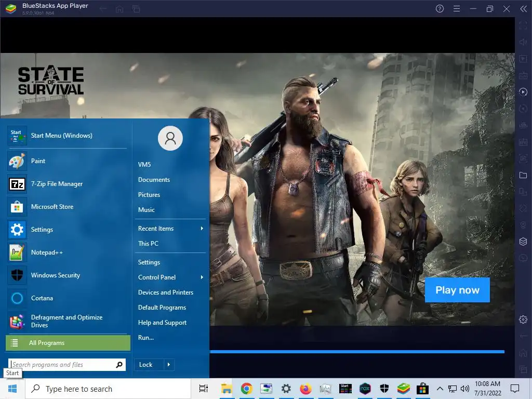Viewport: 532px width, 399px height.
Task: Launch 7-Zip File Manager
Action: click(68, 184)
